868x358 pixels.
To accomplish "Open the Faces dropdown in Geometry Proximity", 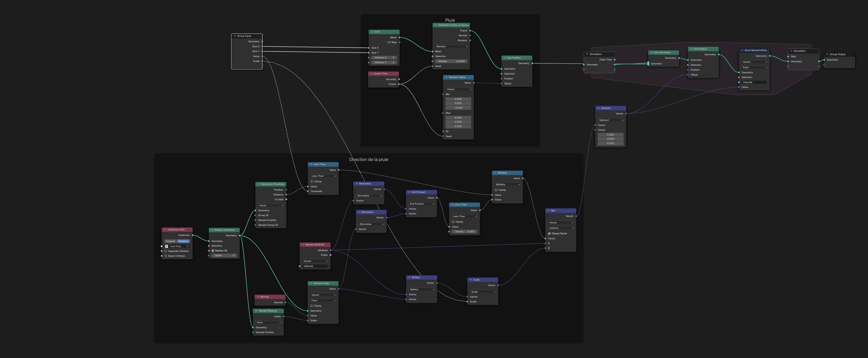I will click(271, 205).
